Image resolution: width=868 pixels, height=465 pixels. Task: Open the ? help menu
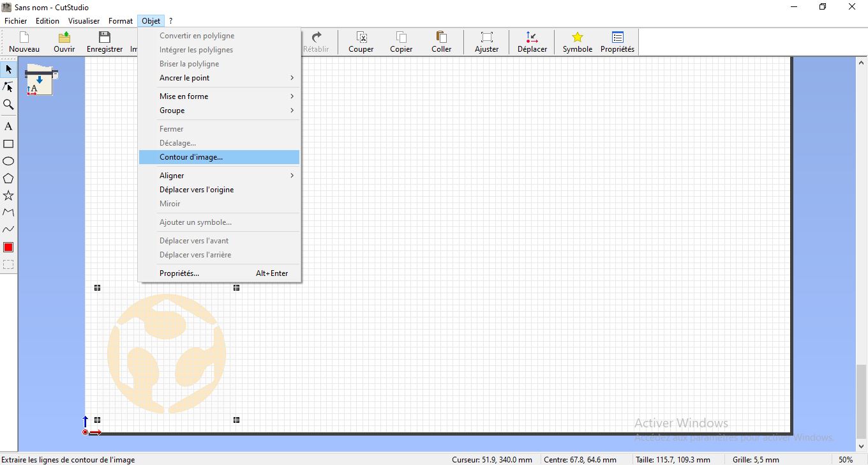(x=171, y=21)
